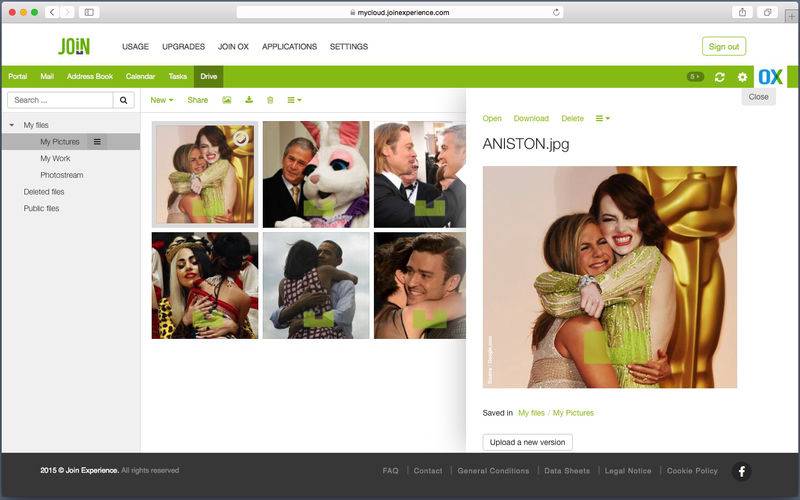Click Open in the detail panel
800x500 pixels.
(x=492, y=118)
